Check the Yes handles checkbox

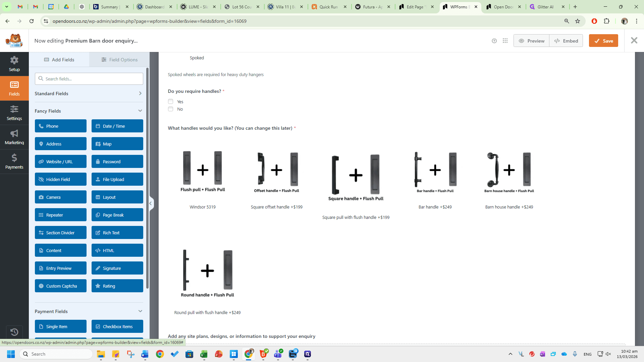170,102
